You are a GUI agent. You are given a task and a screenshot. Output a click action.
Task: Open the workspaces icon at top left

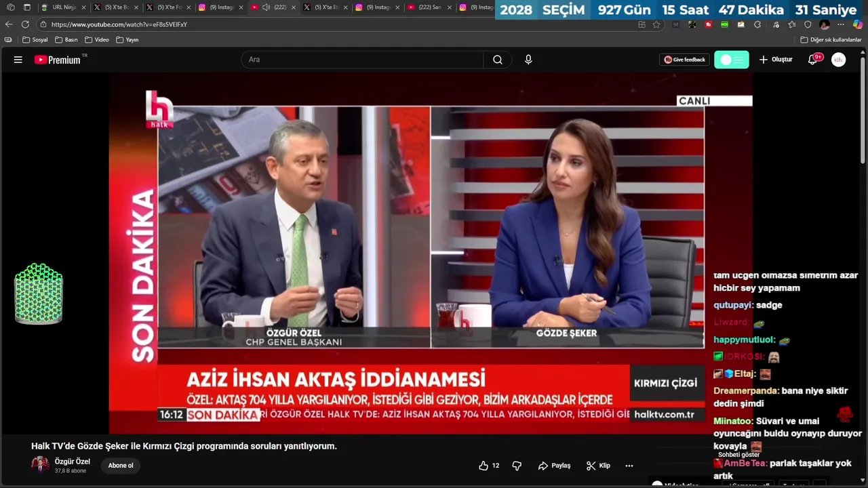click(11, 7)
